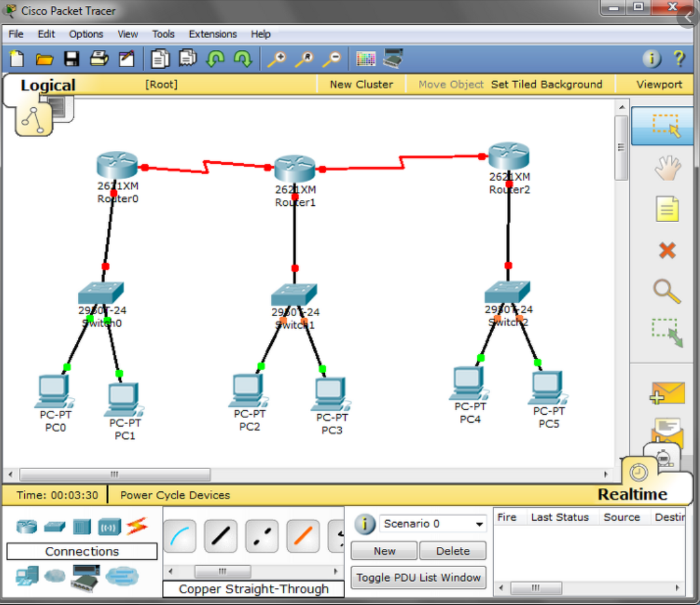
Task: Click the Redo green arrow icon
Action: (243, 58)
